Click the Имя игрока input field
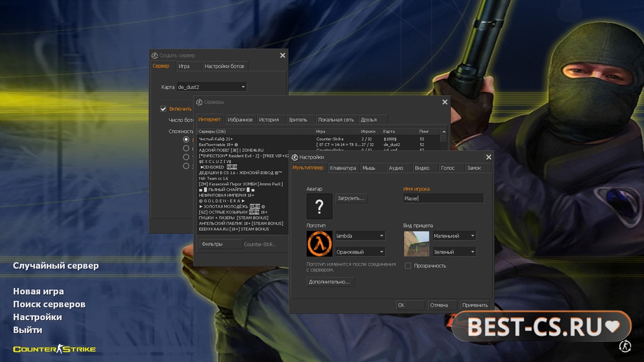 tap(443, 198)
